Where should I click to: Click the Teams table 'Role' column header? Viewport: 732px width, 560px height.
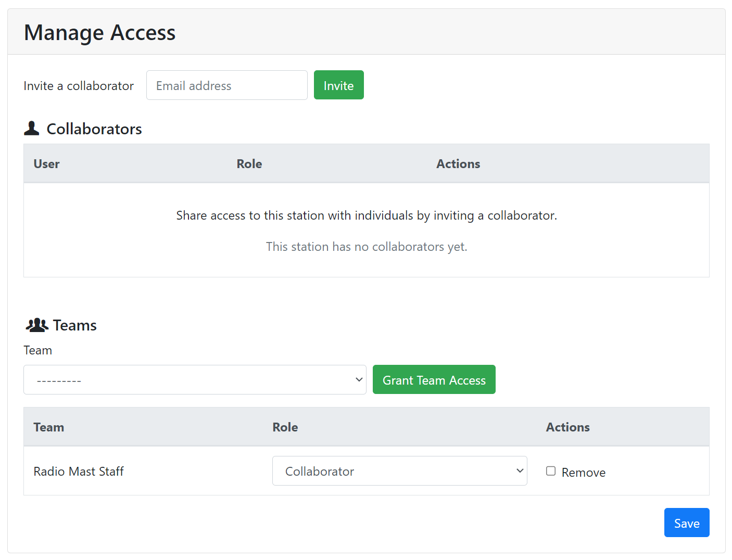tap(285, 427)
